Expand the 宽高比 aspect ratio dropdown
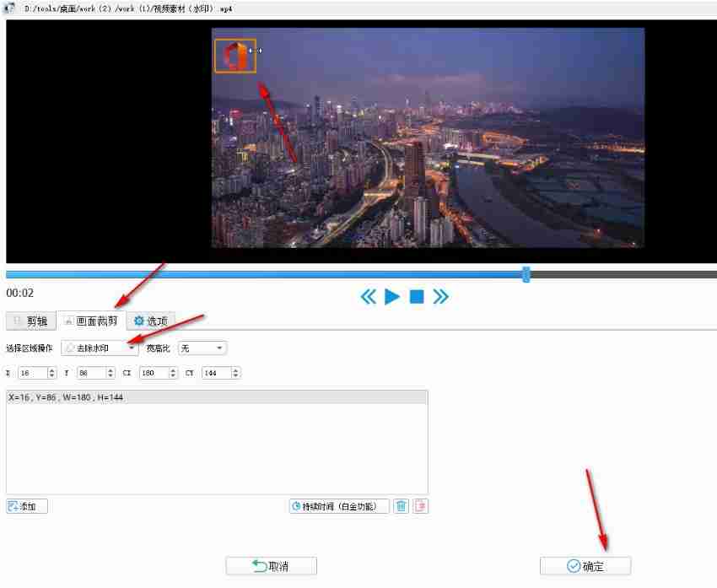This screenshot has width=717, height=588. (x=218, y=347)
